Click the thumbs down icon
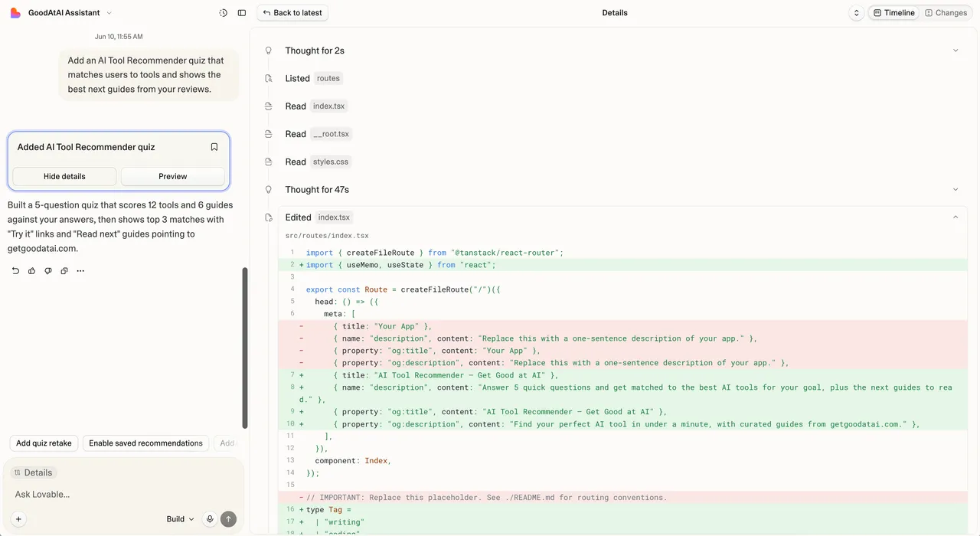 coord(48,271)
